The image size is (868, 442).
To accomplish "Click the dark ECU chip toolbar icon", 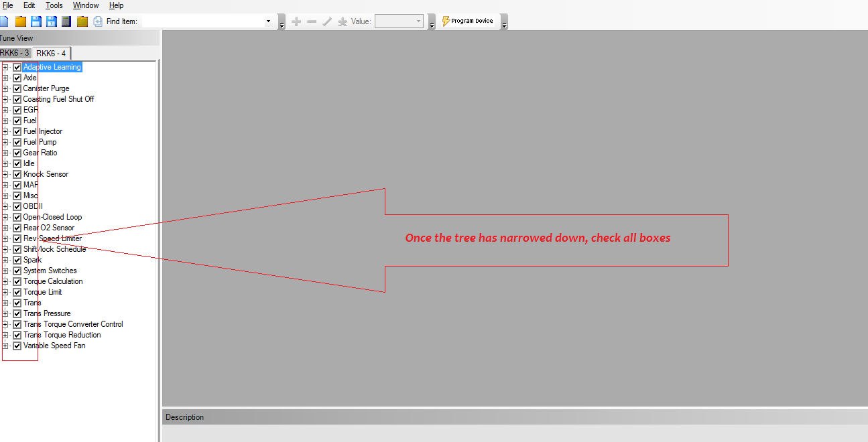I will (x=66, y=21).
